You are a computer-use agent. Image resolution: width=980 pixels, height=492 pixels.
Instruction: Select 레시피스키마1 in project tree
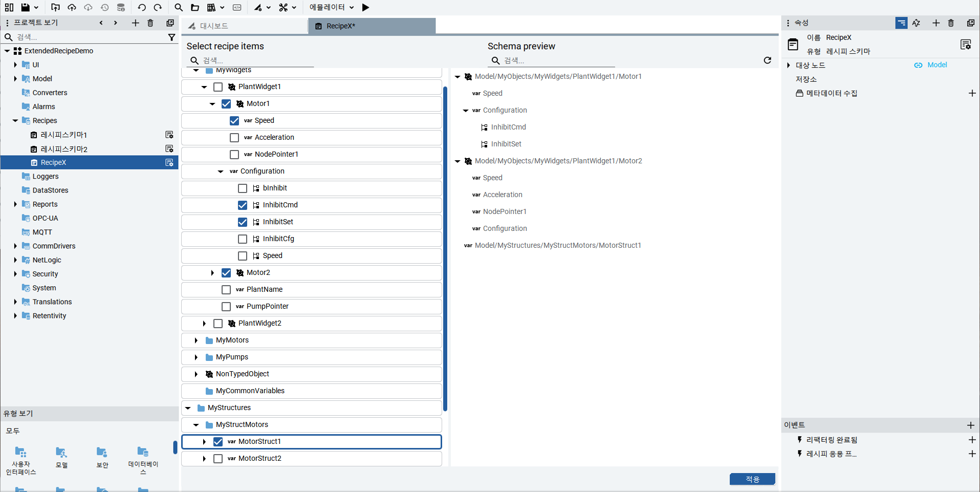[63, 135]
